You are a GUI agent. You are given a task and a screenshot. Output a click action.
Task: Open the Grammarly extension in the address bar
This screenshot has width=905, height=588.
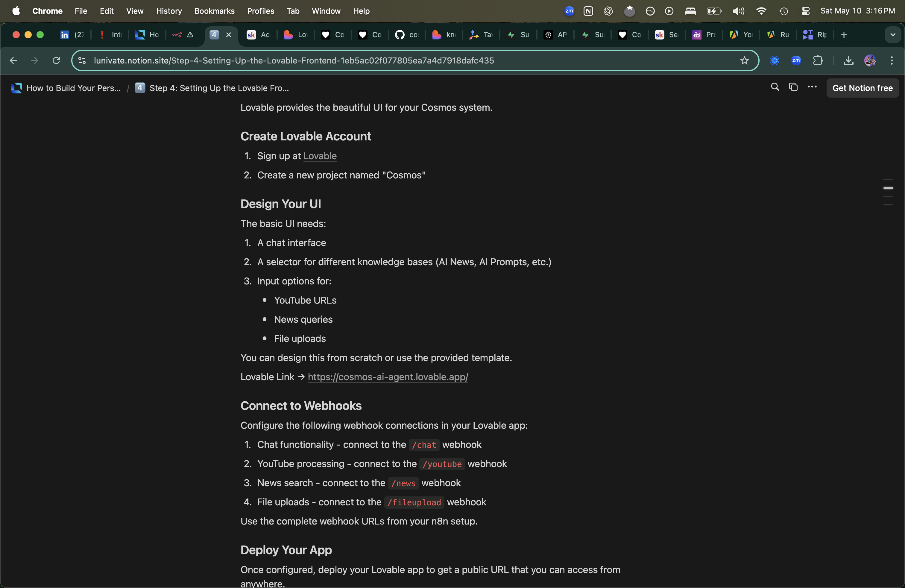774,60
